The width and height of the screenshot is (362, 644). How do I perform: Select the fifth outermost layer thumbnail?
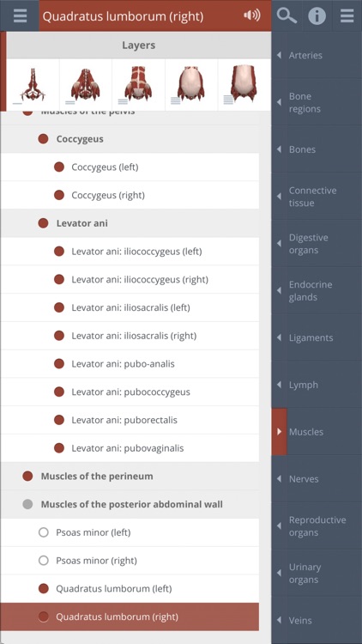pyautogui.click(x=244, y=85)
